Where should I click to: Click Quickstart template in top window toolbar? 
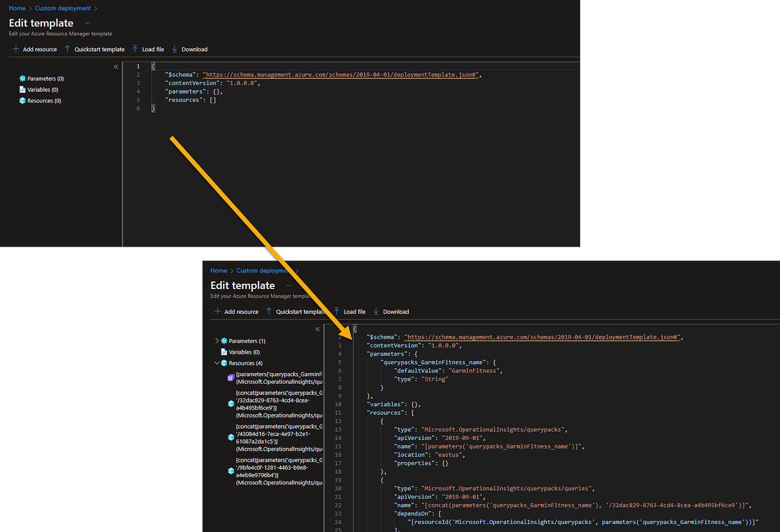click(94, 49)
